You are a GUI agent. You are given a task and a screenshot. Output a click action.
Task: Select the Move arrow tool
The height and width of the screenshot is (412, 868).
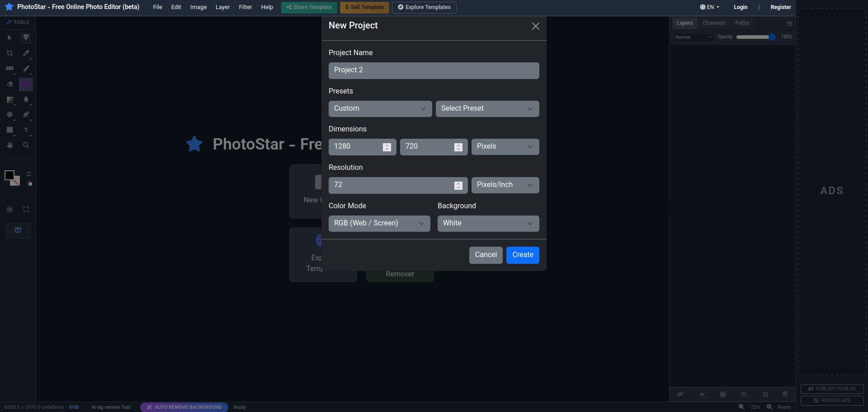(x=9, y=38)
